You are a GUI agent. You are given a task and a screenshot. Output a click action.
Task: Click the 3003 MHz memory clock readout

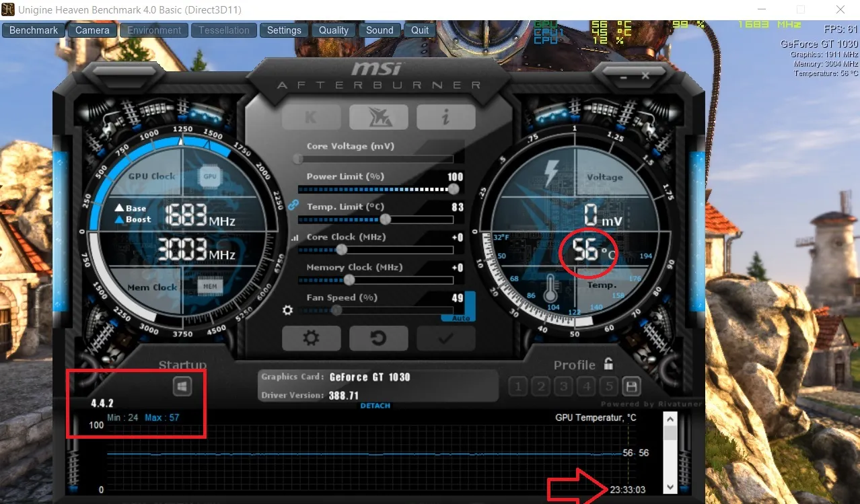pyautogui.click(x=196, y=250)
